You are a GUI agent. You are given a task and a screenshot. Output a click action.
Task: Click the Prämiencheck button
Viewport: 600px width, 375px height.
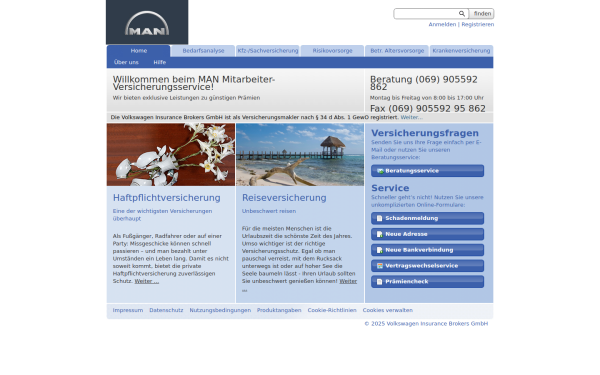click(427, 282)
